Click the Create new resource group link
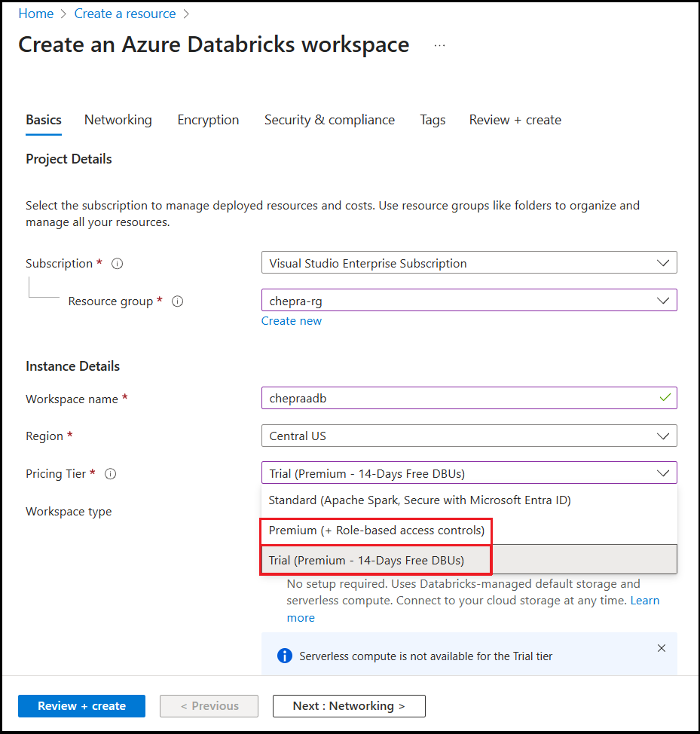The width and height of the screenshot is (700, 734). click(x=292, y=321)
